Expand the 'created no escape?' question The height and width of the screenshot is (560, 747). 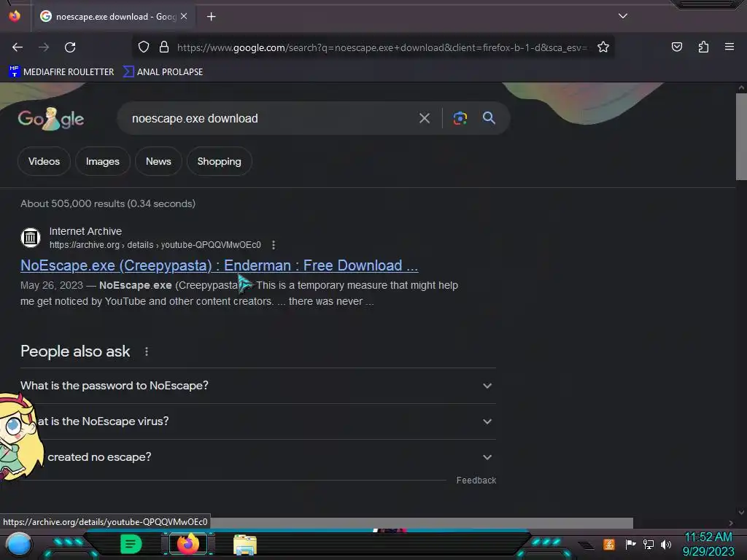pyautogui.click(x=258, y=457)
